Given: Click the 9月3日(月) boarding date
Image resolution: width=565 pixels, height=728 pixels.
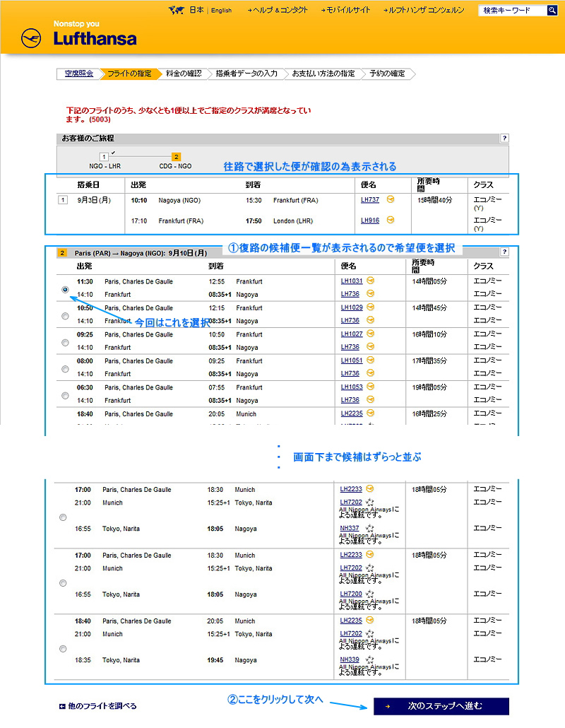Looking at the screenshot, I should (x=94, y=200).
